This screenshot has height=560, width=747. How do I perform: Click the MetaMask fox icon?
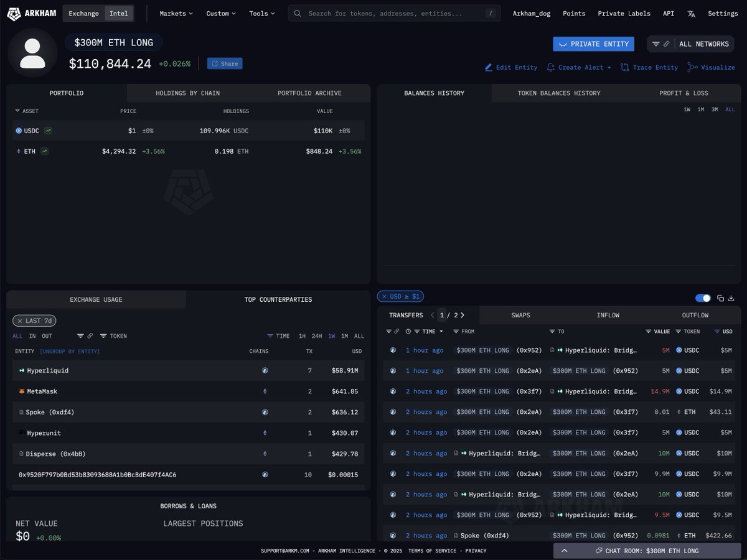click(x=22, y=391)
